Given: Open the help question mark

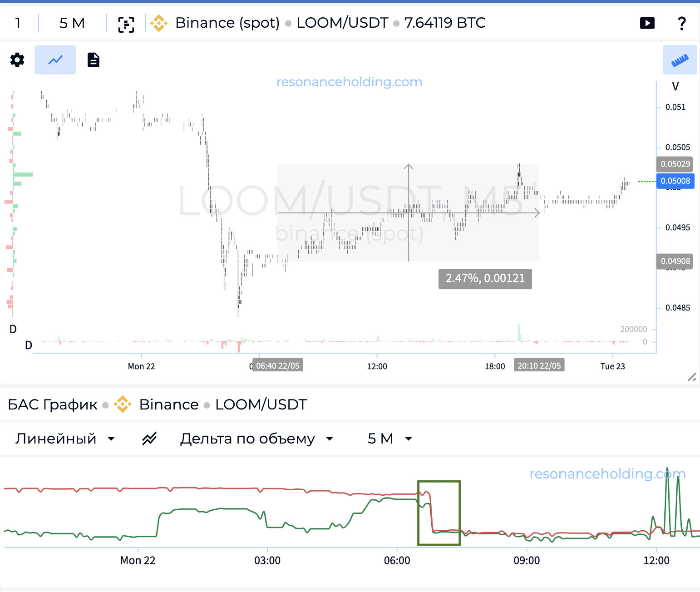Looking at the screenshot, I should click(681, 23).
